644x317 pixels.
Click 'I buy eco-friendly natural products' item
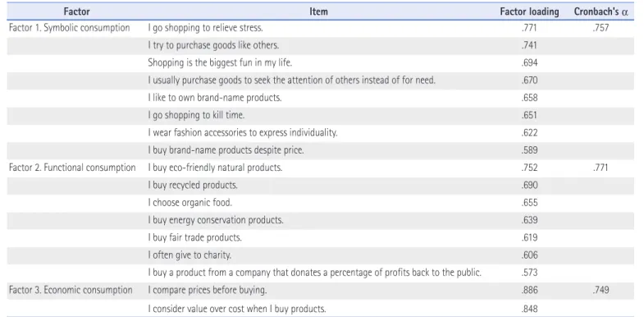215,168
